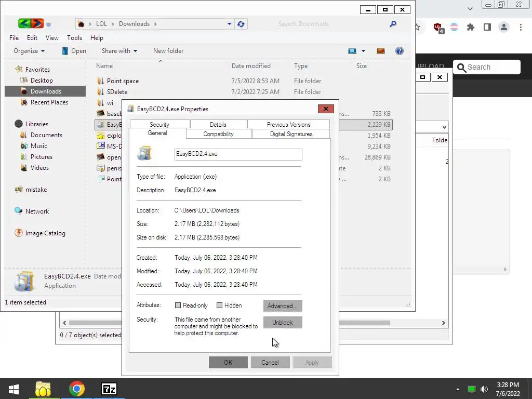The image size is (532, 399).
Task: Click the MS-D ISO file icon
Action: [x=100, y=146]
